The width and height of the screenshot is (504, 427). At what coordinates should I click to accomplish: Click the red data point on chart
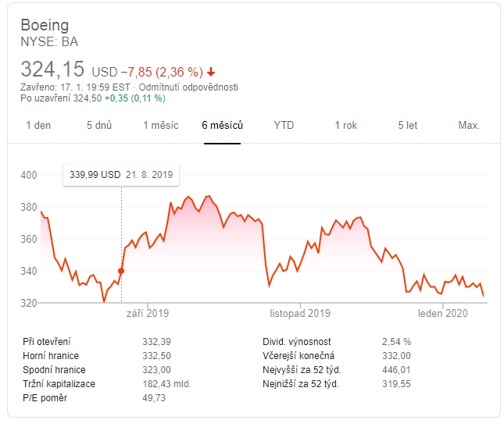[120, 270]
